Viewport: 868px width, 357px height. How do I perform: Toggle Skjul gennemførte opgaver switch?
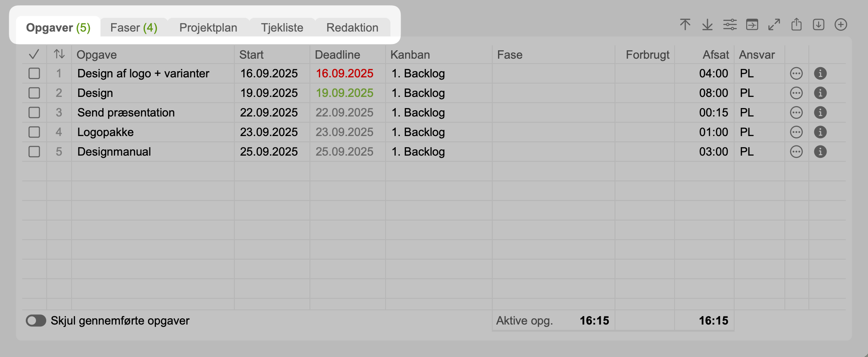pyautogui.click(x=36, y=321)
